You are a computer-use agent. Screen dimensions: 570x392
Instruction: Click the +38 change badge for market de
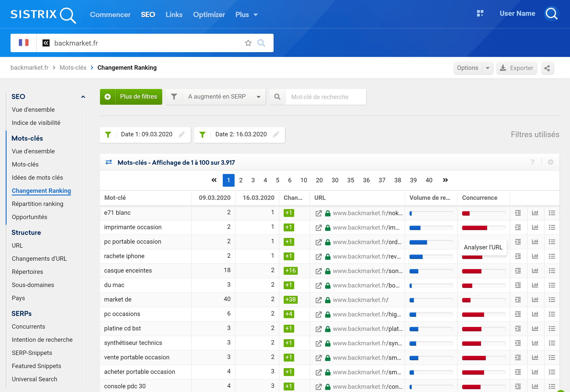(290, 300)
